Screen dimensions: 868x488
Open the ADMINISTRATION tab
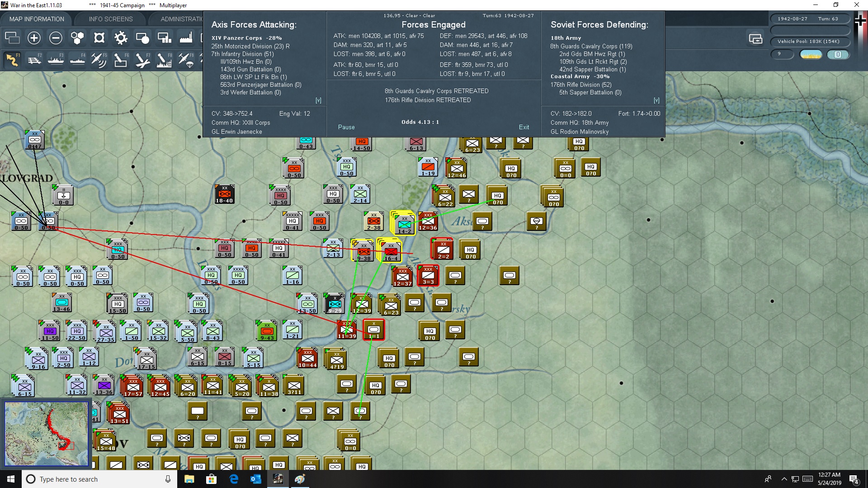point(182,19)
